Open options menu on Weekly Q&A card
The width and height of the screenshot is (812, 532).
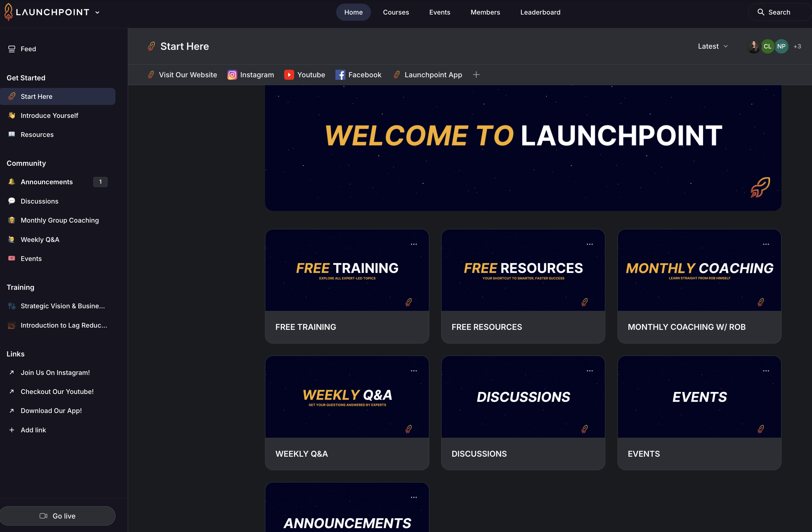tap(414, 371)
